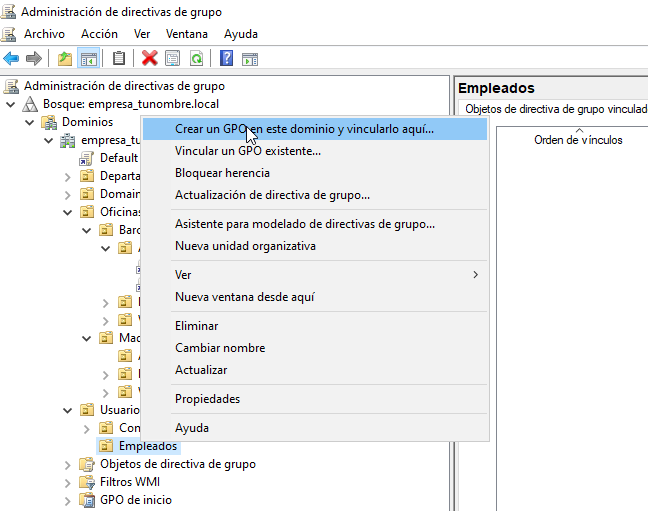Click the console root icon in tree
The height and width of the screenshot is (511, 648).
click(11, 86)
